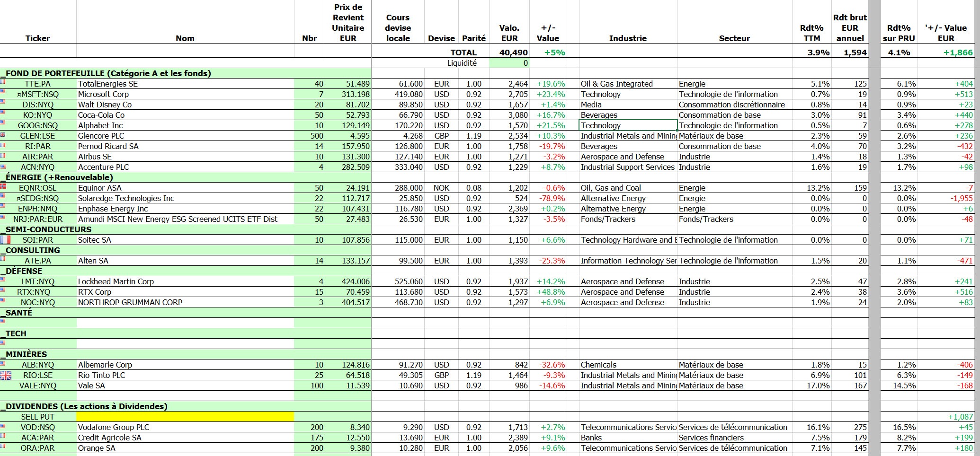Image resolution: width=980 pixels, height=456 pixels.
Task: Select the Technology industry cell for Alphabet
Action: [x=628, y=125]
